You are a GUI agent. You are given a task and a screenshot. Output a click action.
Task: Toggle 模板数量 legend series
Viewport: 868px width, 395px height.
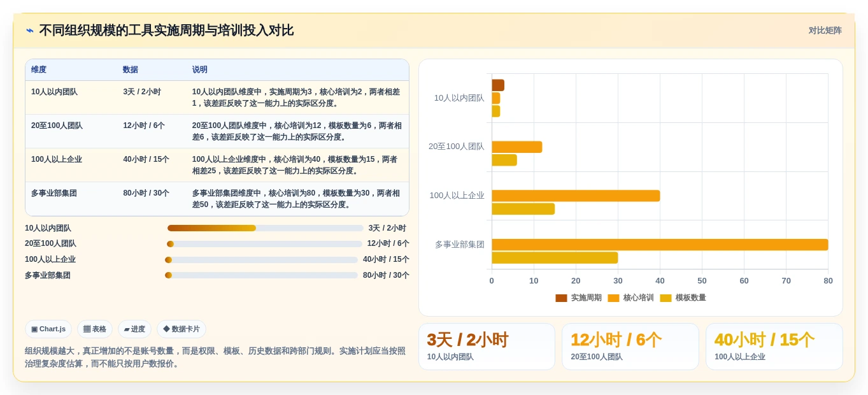pos(683,298)
